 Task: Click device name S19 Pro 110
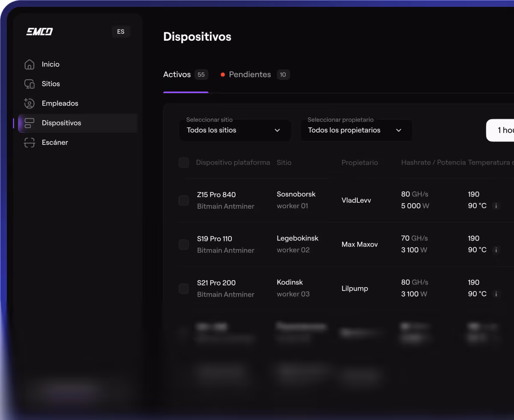(215, 239)
